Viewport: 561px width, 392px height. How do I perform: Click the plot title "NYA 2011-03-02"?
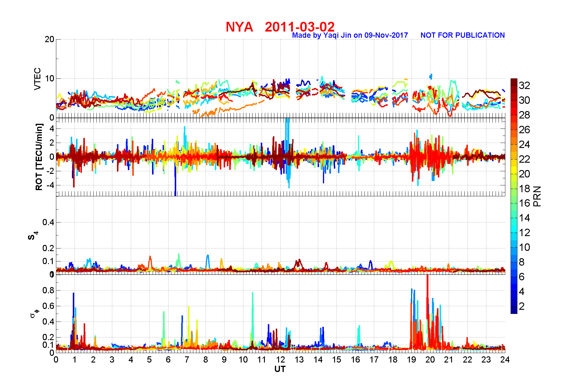[x=280, y=27]
